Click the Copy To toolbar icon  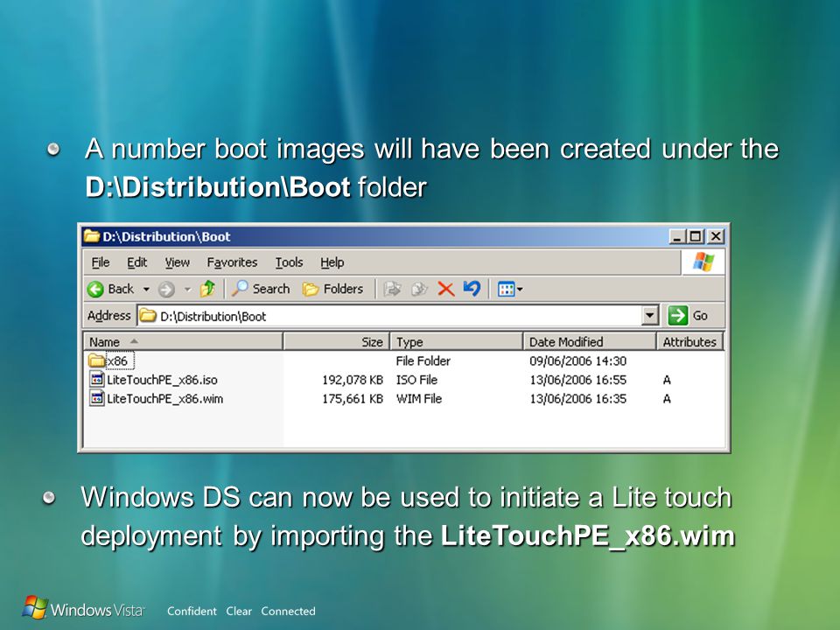pos(419,290)
